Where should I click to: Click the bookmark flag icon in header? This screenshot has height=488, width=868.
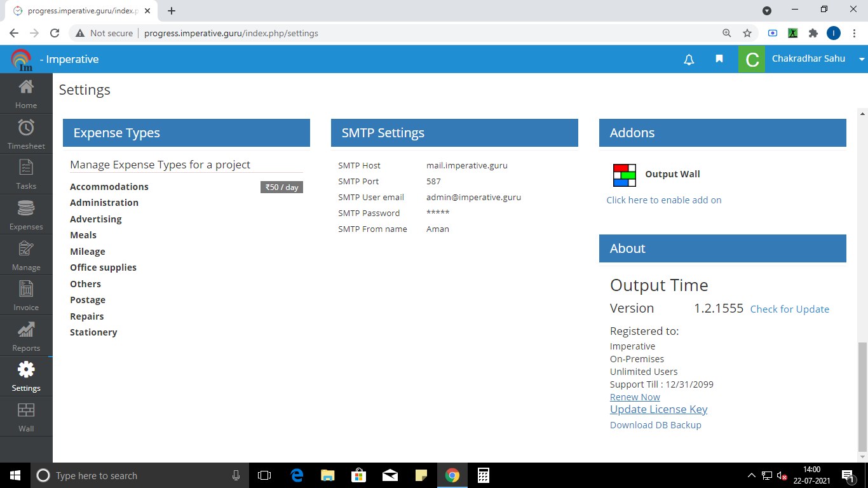click(719, 59)
